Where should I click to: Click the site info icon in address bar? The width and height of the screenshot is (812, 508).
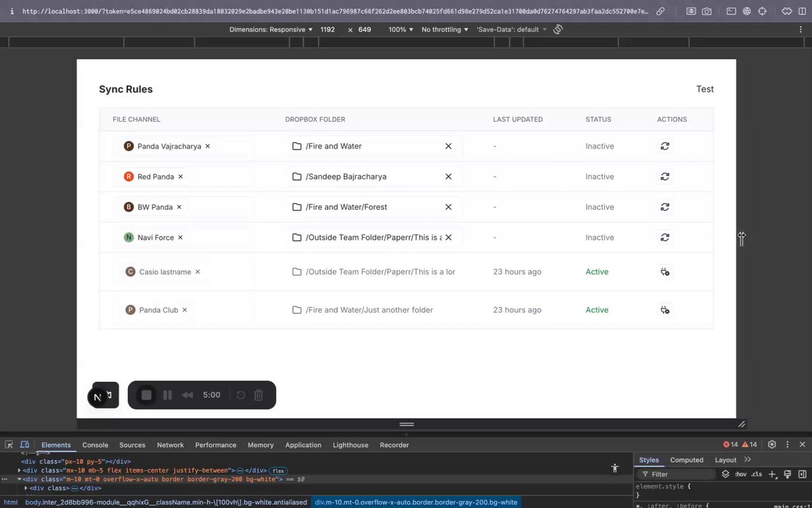coord(12,11)
